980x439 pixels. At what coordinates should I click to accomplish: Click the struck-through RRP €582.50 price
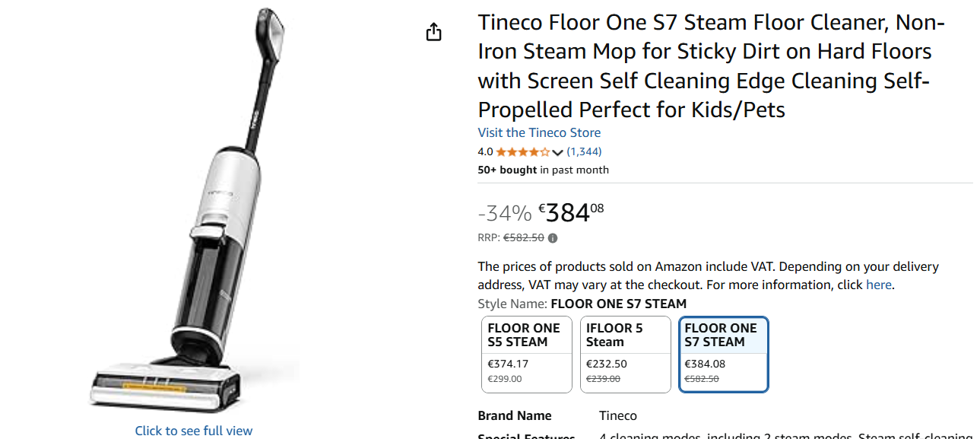[x=524, y=237]
